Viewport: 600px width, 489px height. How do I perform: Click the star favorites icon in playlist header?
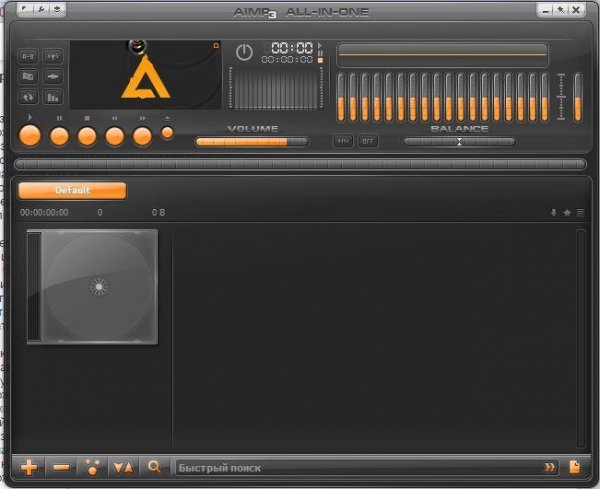[567, 212]
